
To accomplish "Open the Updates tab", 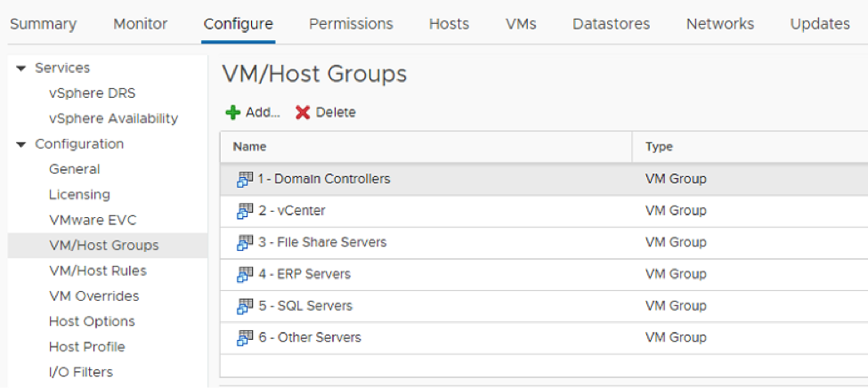I will pyautogui.click(x=819, y=24).
